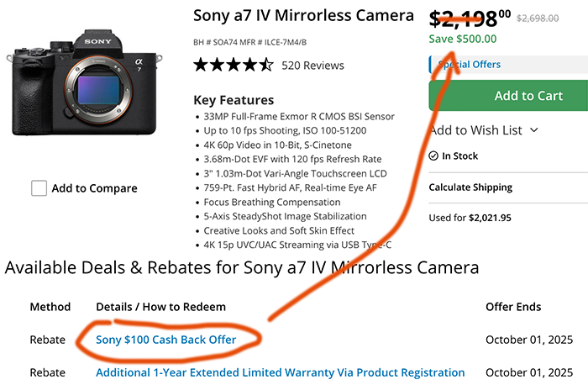
Task: Open the 520 Reviews link
Action: click(x=312, y=66)
